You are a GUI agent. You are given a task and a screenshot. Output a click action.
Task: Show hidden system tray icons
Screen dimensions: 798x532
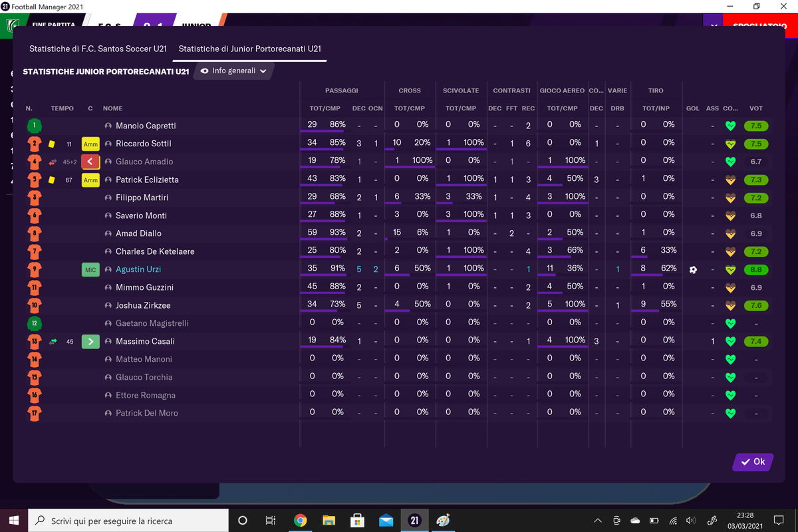(598, 520)
